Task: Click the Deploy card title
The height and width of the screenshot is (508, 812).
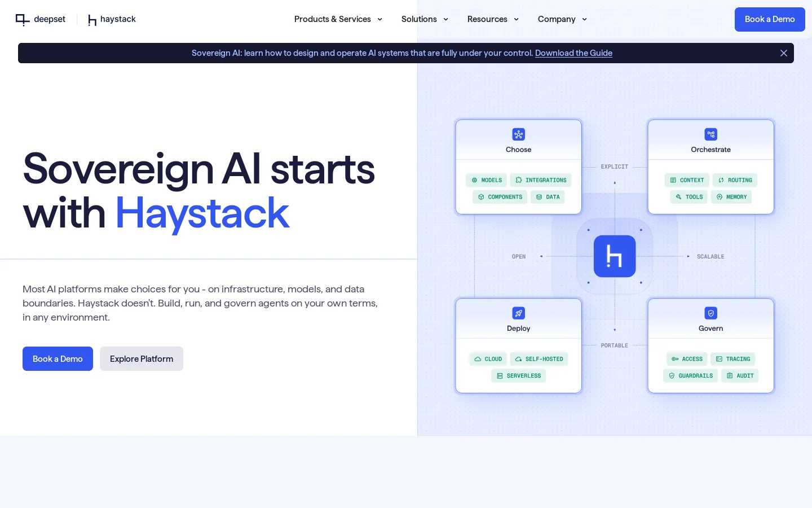Action: 518,329
